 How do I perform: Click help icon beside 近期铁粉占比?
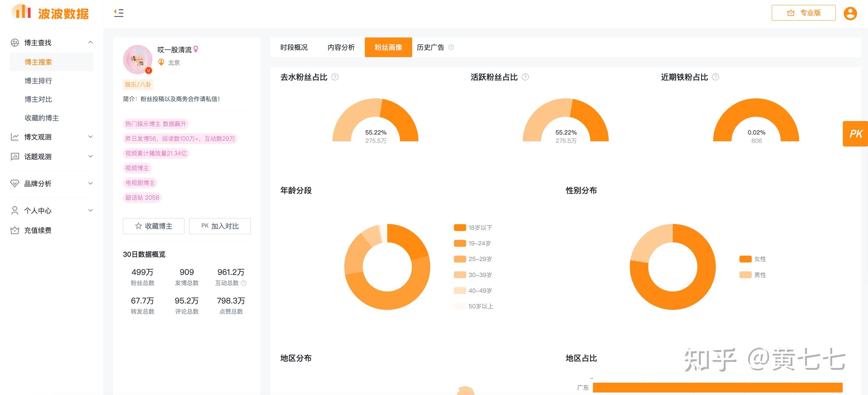click(715, 77)
